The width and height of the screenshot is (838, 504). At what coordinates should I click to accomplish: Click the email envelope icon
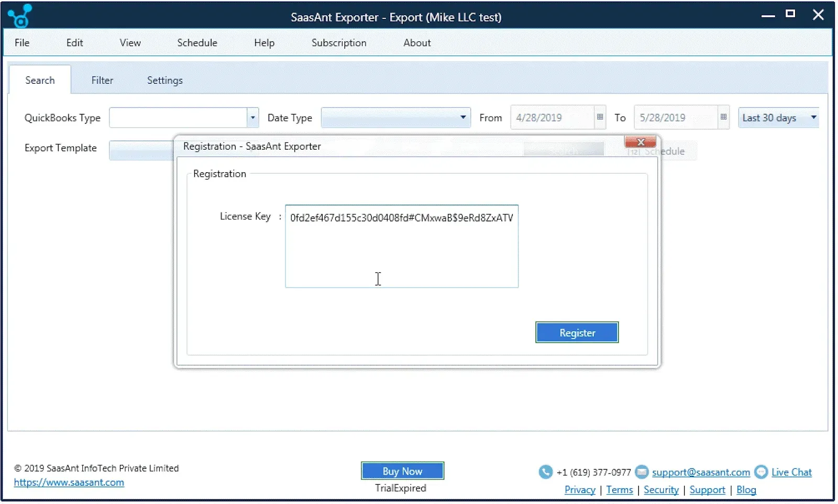point(642,472)
